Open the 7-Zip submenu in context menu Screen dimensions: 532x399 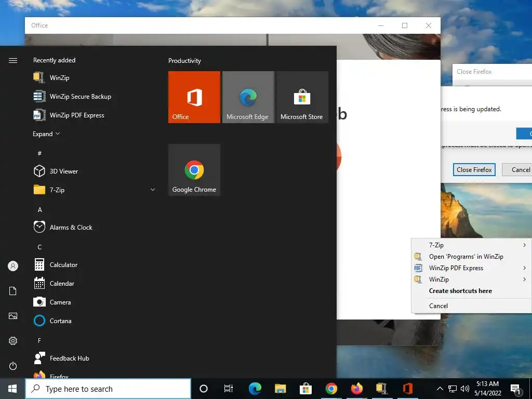[x=472, y=245]
